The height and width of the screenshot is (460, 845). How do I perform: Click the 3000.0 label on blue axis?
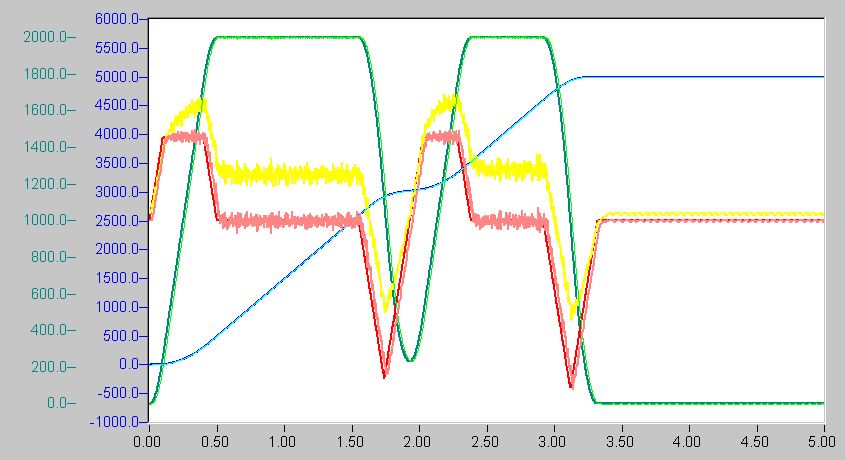tap(117, 192)
